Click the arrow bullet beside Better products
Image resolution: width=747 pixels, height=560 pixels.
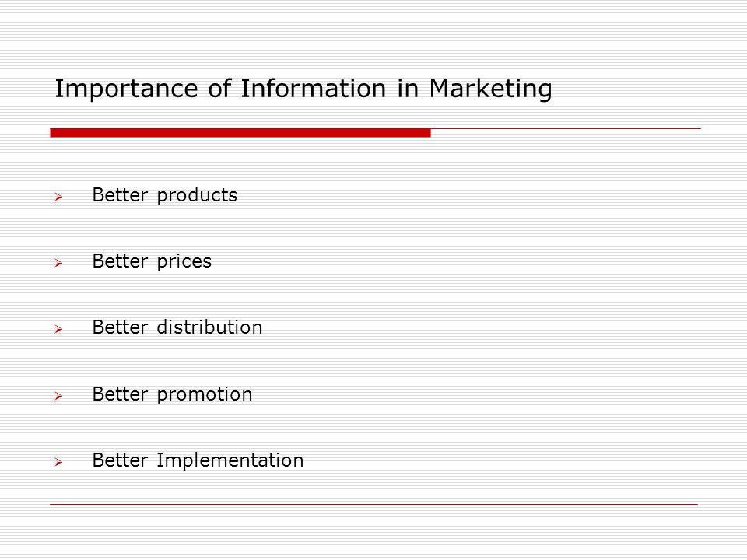pos(58,197)
